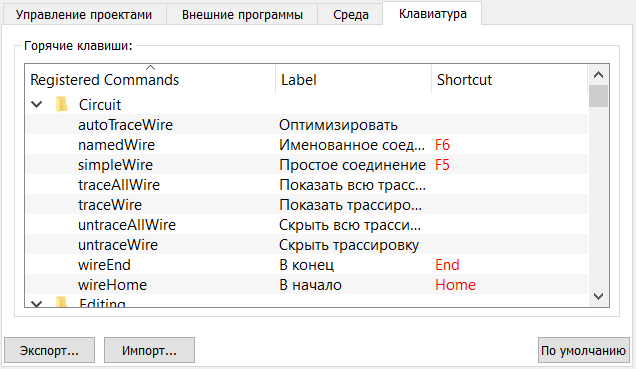636x369 pixels.
Task: Collapse the Circuit tree group
Action: (x=37, y=105)
